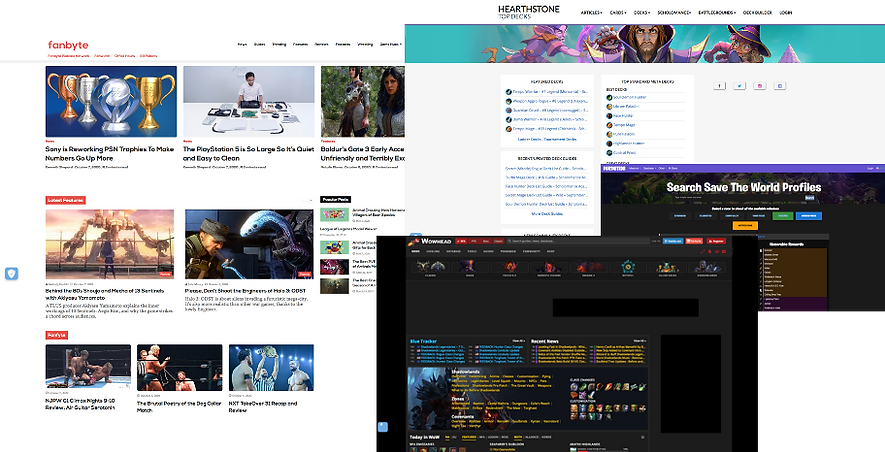Select Database in Wowhead menu bar
Screen dimensions: 885x452
point(453,251)
